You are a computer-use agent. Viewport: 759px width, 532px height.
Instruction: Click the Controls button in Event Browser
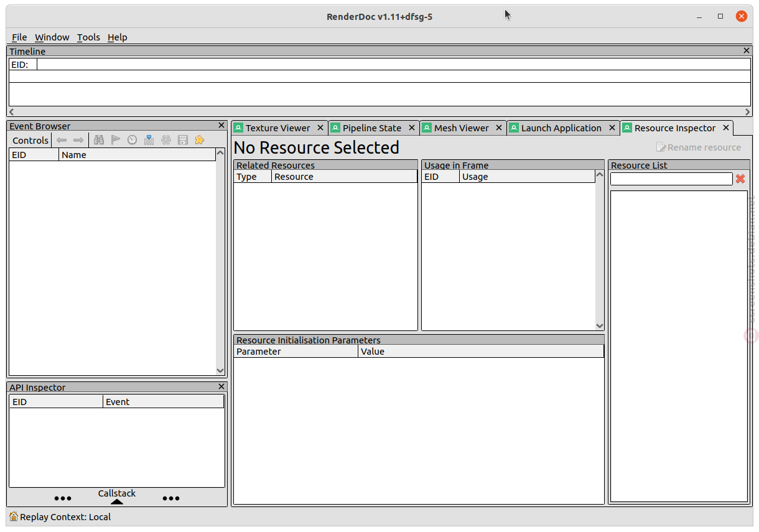(x=30, y=140)
